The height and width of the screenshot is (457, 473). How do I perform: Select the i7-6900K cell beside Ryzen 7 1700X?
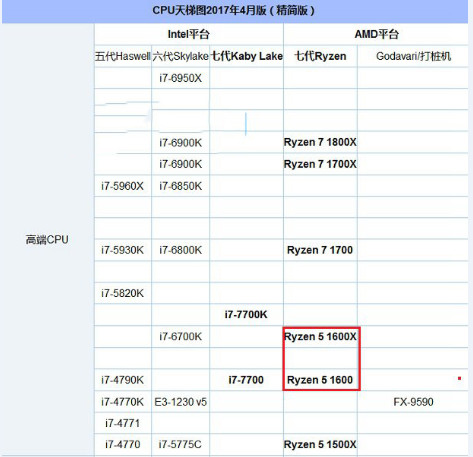[x=180, y=164]
